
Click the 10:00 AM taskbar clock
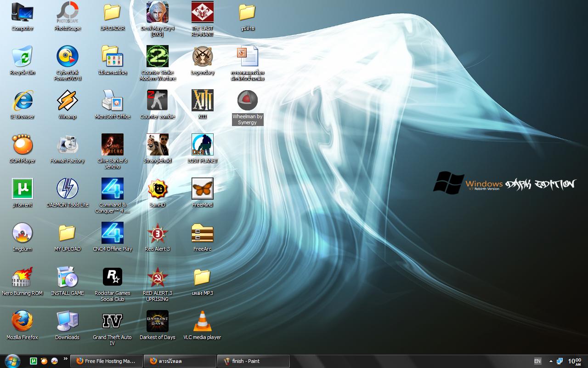[x=575, y=361]
